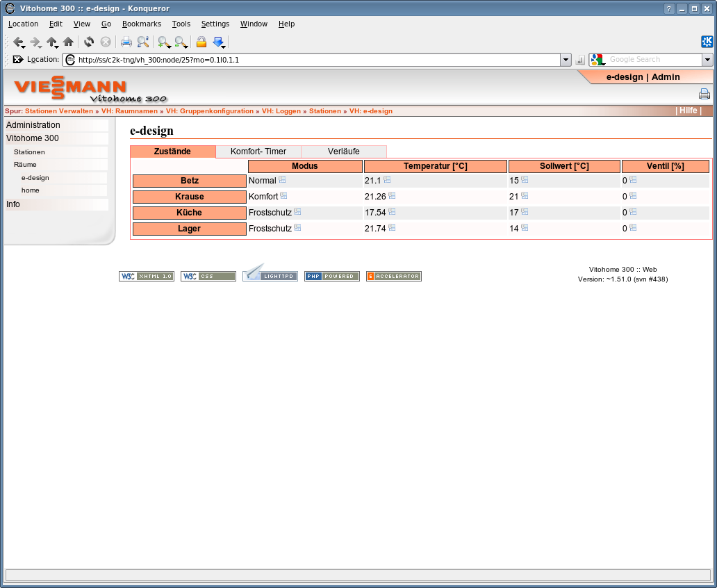Click the Hilfe help link
The image size is (717, 588).
(689, 111)
